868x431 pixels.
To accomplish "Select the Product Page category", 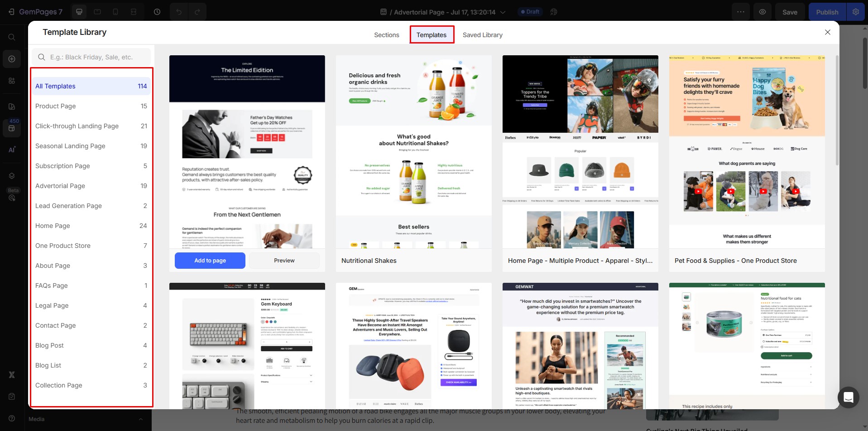I will tap(56, 106).
